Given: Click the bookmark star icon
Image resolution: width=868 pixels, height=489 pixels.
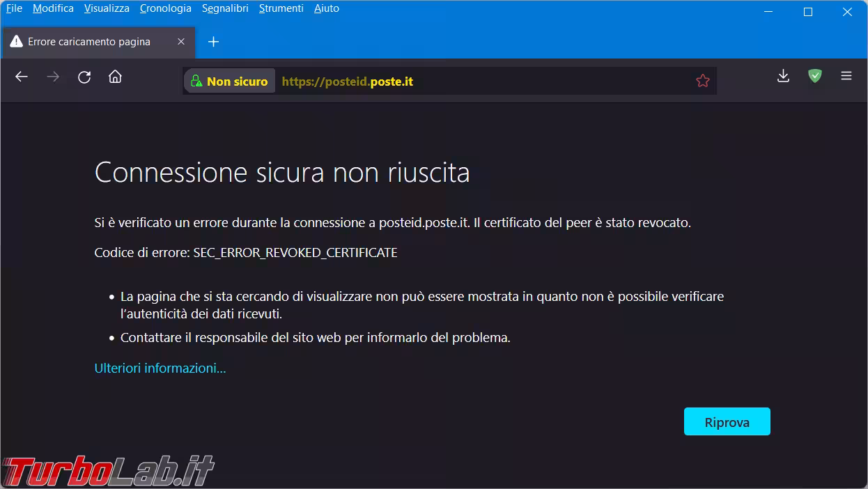Looking at the screenshot, I should (702, 81).
